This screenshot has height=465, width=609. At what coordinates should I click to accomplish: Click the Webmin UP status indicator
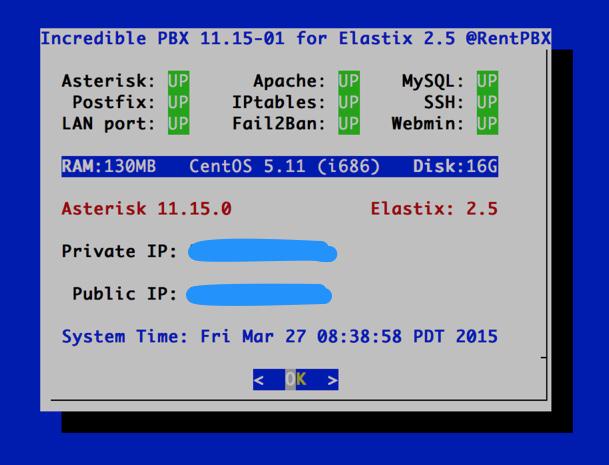[x=487, y=124]
